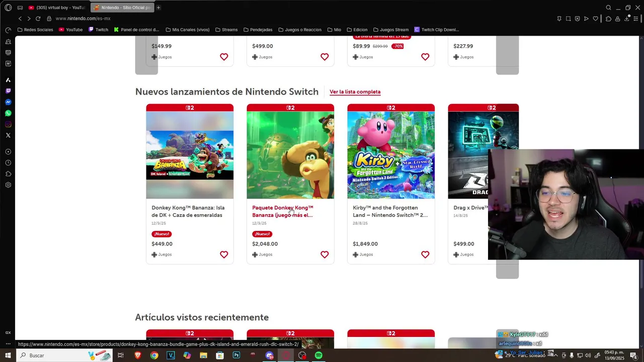Screen dimensions: 644x362
Task: Open the ad blocker shield icon
Action: [577, 19]
